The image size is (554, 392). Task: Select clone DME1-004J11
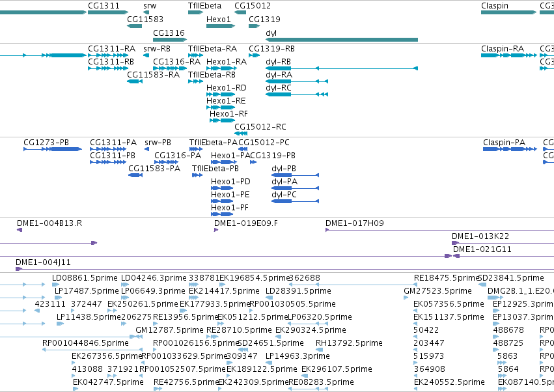click(x=43, y=262)
